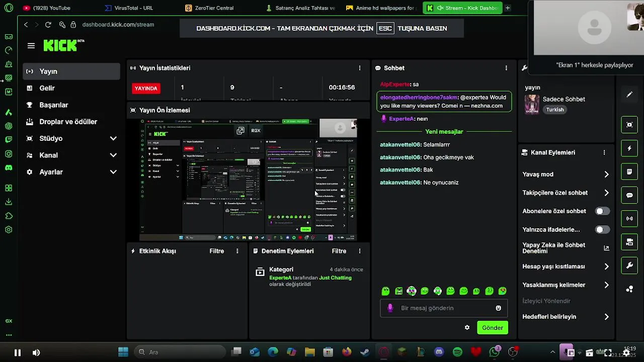The height and width of the screenshot is (362, 644).
Task: Open Firefox from the taskbar
Action: pyautogui.click(x=347, y=352)
